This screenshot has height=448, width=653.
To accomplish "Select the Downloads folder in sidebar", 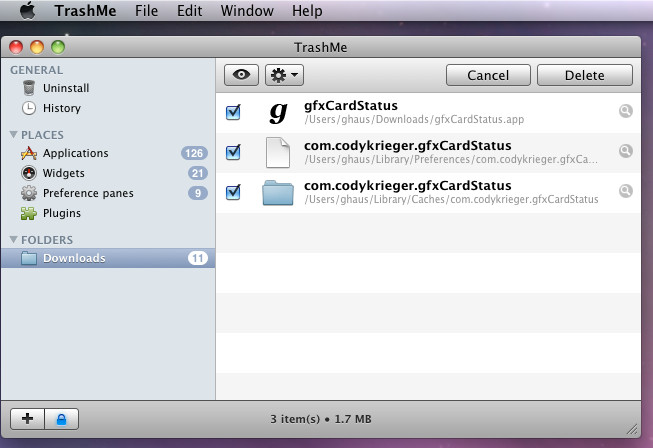I will click(108, 258).
